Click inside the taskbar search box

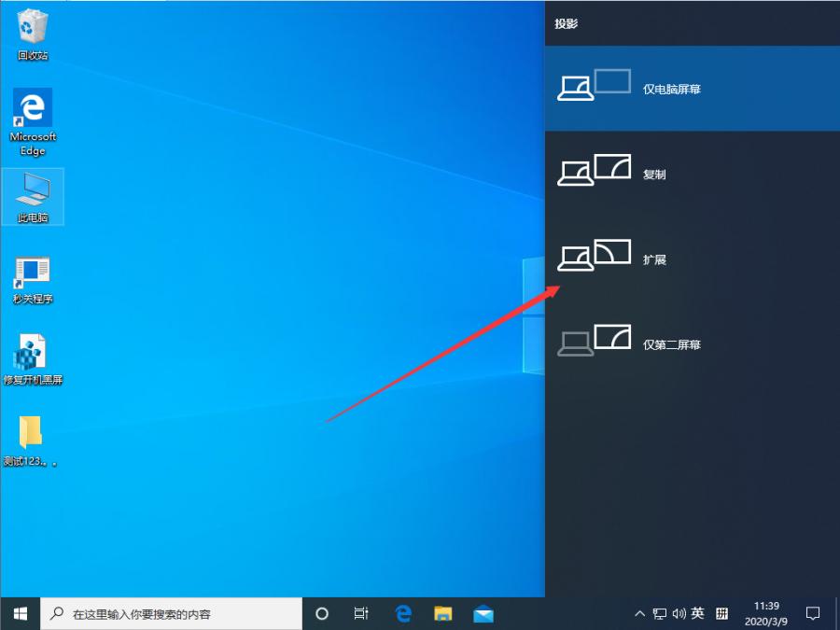point(168,613)
